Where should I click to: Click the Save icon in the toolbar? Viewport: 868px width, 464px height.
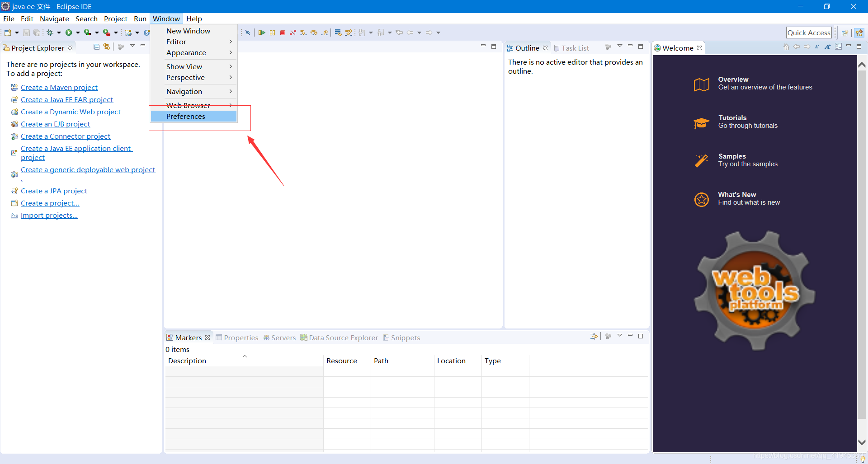click(x=26, y=33)
